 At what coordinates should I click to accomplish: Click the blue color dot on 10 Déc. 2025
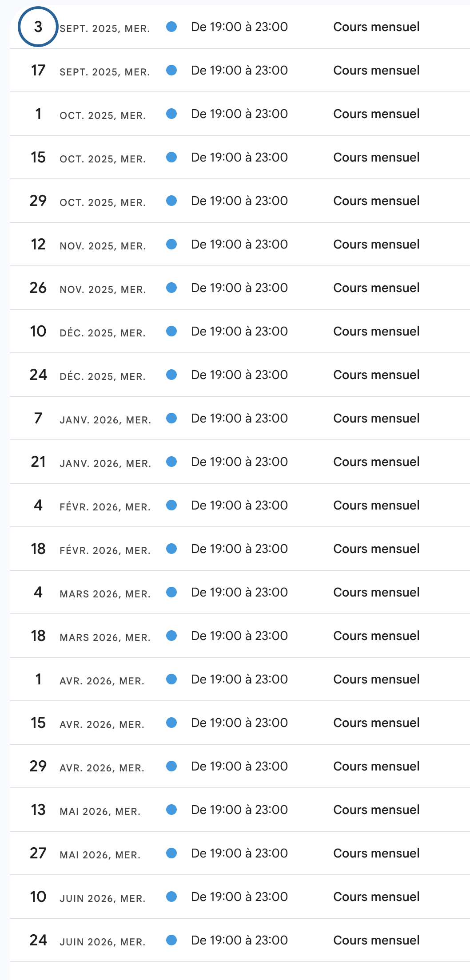coord(171,332)
